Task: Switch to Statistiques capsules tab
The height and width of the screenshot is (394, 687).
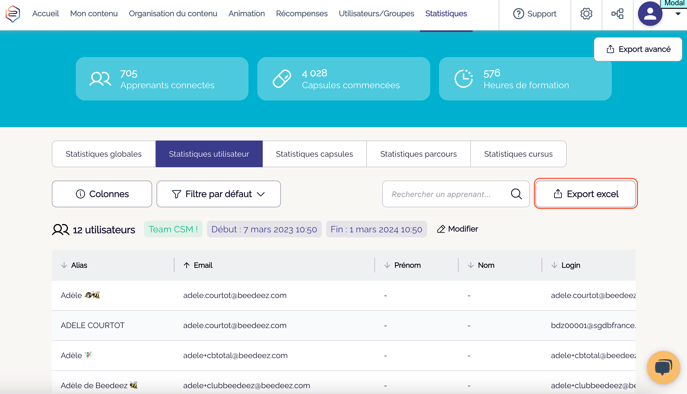Action: click(315, 154)
